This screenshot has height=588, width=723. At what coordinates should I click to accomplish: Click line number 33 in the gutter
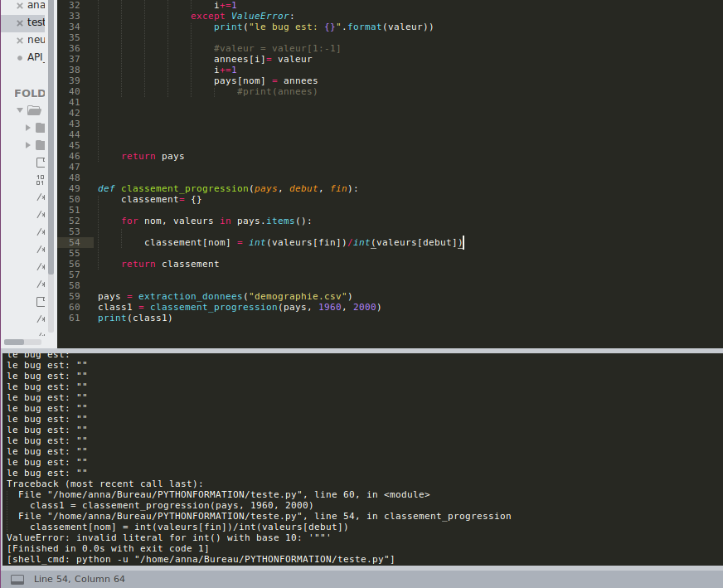75,16
